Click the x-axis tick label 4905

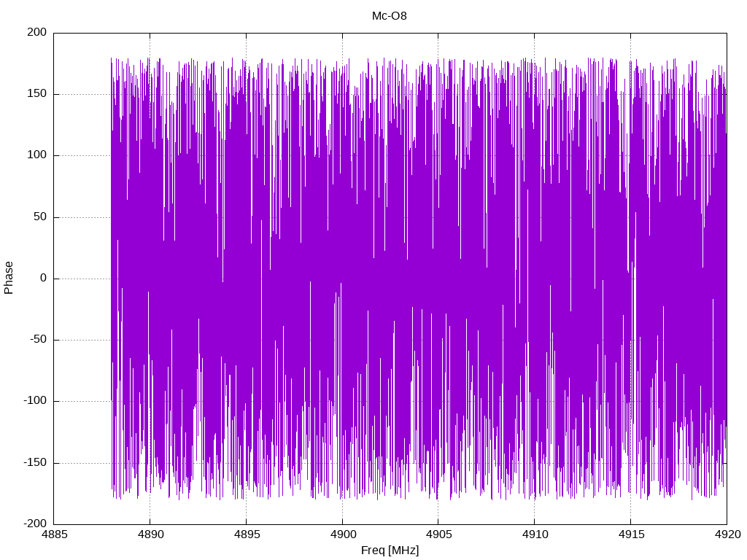click(438, 534)
